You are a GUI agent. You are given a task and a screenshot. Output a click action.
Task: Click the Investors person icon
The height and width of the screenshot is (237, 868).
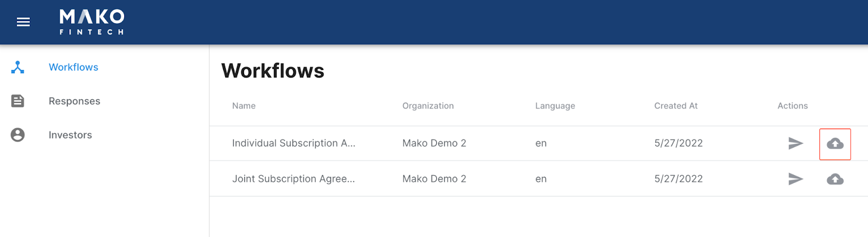point(18,135)
